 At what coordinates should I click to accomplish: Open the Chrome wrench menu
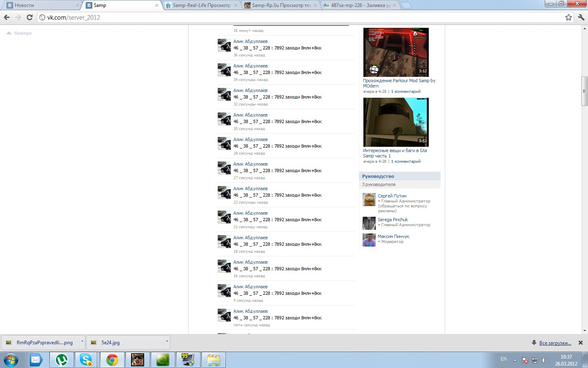click(x=581, y=17)
